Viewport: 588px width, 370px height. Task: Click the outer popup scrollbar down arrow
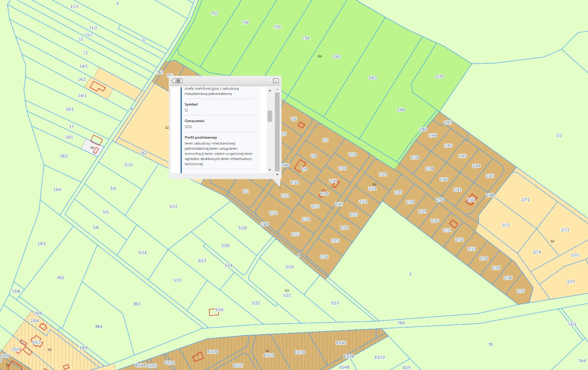click(277, 174)
